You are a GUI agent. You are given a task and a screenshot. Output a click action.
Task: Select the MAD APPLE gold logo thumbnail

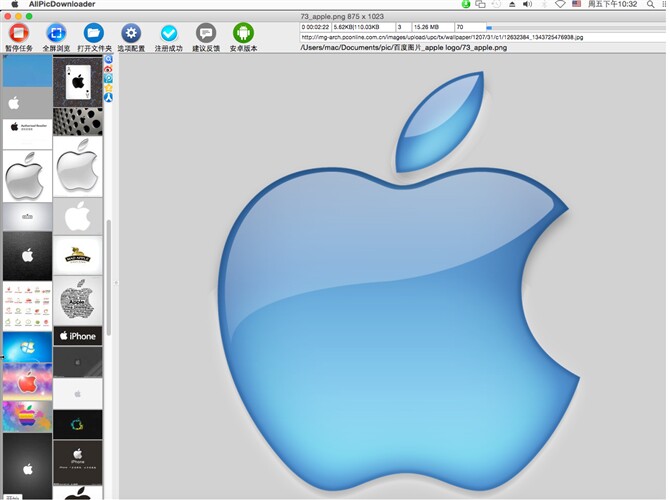(78, 256)
